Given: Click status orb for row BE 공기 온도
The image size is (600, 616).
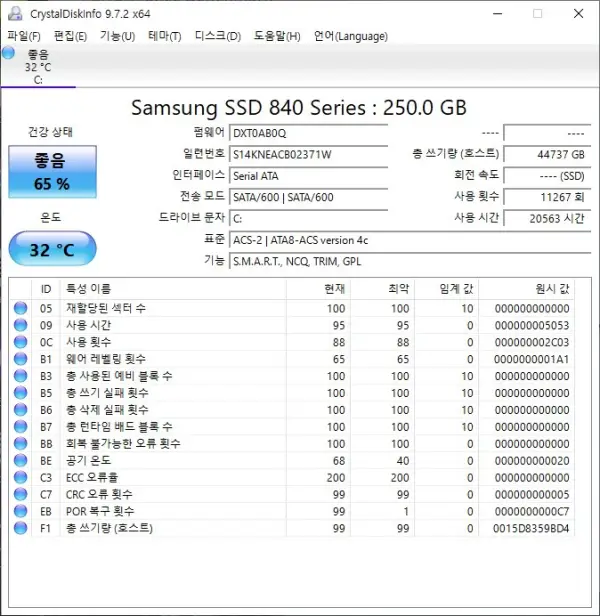Looking at the screenshot, I should 20,460.
